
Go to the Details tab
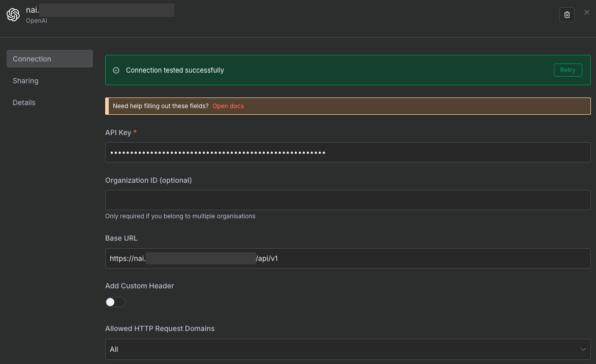(24, 103)
